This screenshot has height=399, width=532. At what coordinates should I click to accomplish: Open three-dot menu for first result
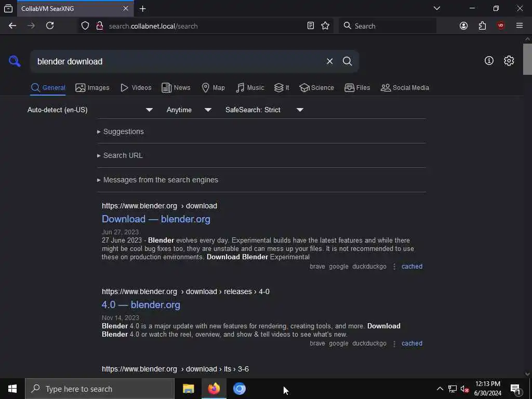tap(394, 267)
